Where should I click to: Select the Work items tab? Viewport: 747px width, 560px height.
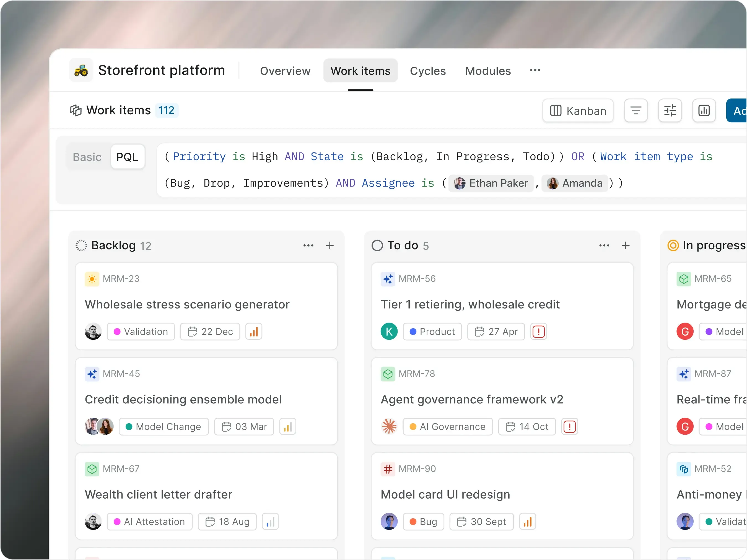(x=360, y=71)
